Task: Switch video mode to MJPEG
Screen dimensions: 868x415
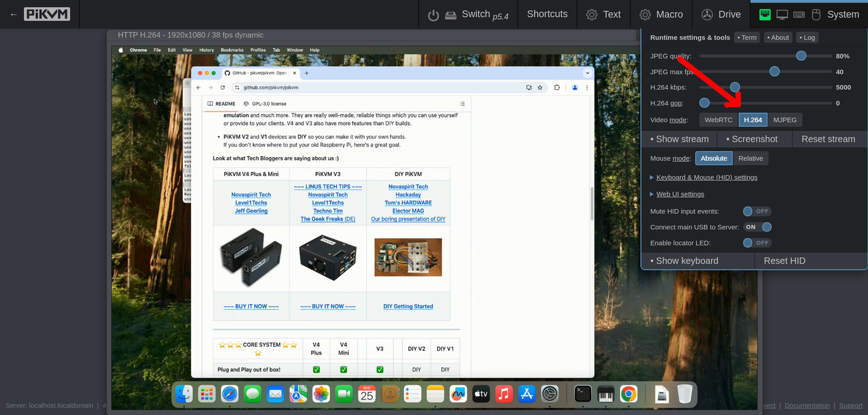Action: (785, 119)
